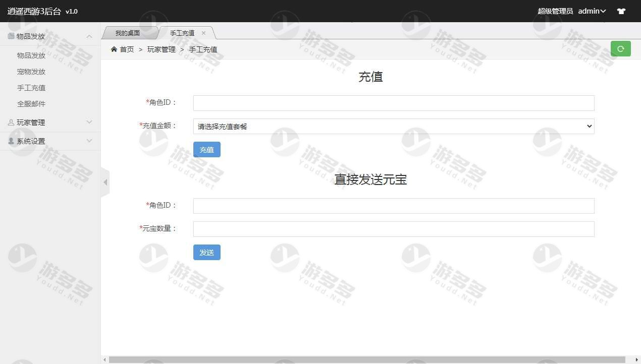The width and height of the screenshot is (641, 364).
Task: Close the 手工充值 tab
Action: [x=203, y=33]
